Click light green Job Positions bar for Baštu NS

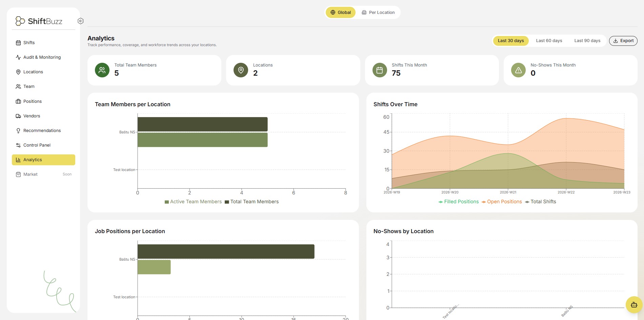point(154,267)
